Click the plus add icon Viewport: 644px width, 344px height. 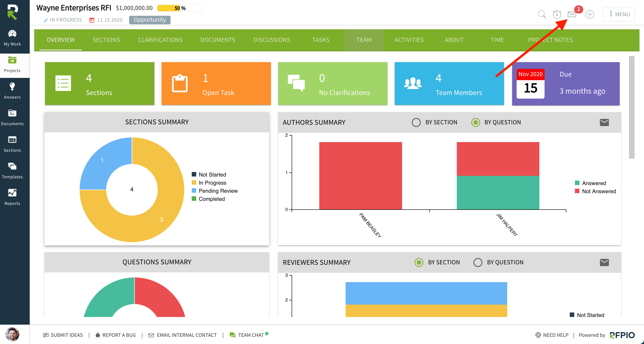590,14
